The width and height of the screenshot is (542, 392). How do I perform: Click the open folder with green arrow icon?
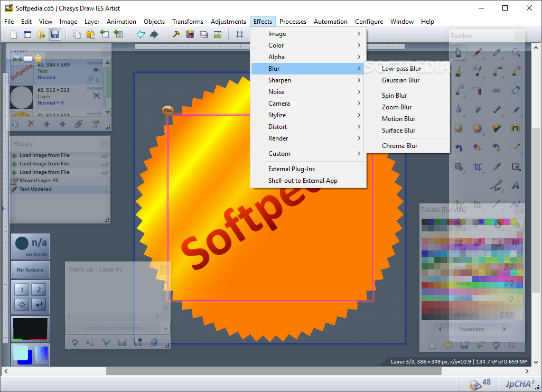(41, 34)
